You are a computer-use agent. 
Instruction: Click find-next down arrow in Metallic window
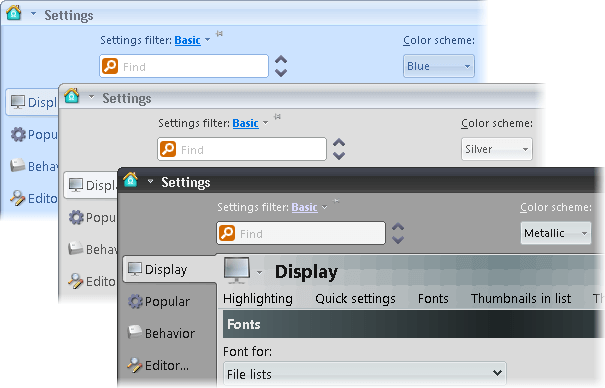(x=398, y=240)
